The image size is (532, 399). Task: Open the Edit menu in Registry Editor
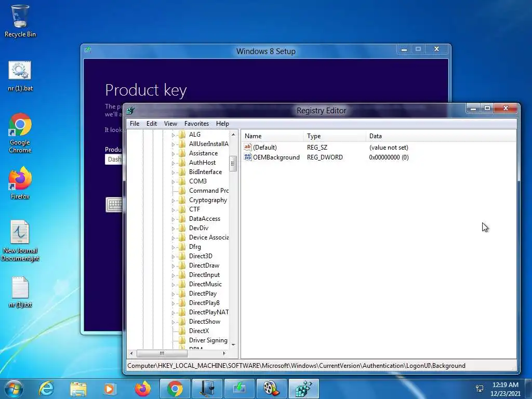click(152, 124)
